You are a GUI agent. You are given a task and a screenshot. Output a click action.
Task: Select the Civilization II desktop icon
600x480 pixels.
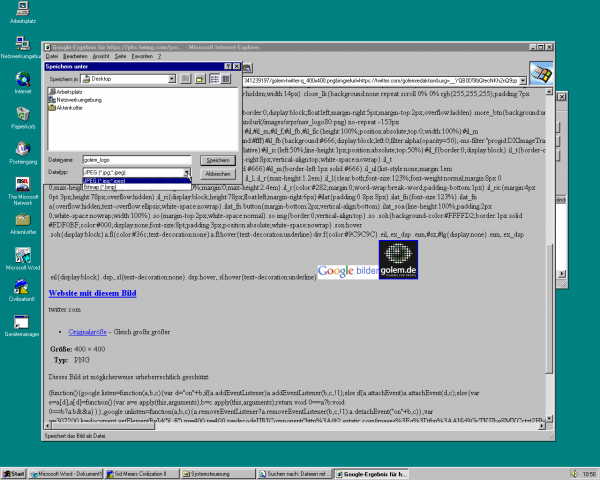coord(21,290)
